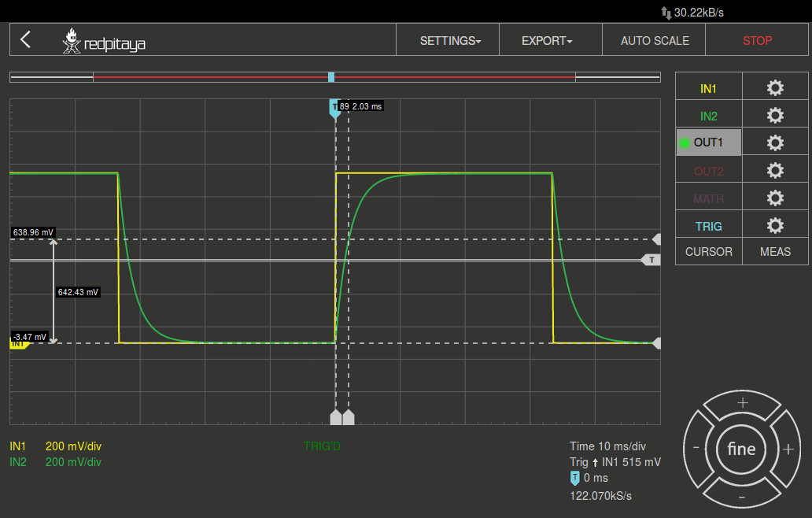Select yellow IN1 offset marker on left edge
The image size is (812, 518).
coord(19,344)
